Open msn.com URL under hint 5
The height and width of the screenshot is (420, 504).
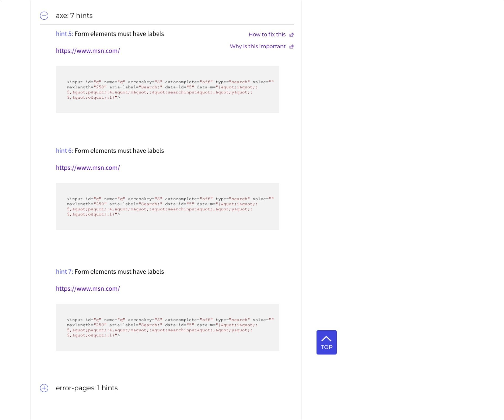88,51
